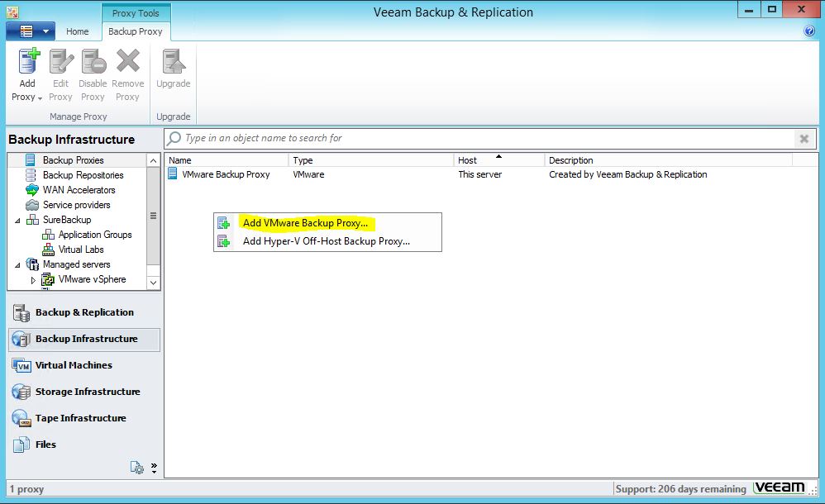
Task: Click the Disable Proxy ribbon icon
Action: tap(93, 61)
